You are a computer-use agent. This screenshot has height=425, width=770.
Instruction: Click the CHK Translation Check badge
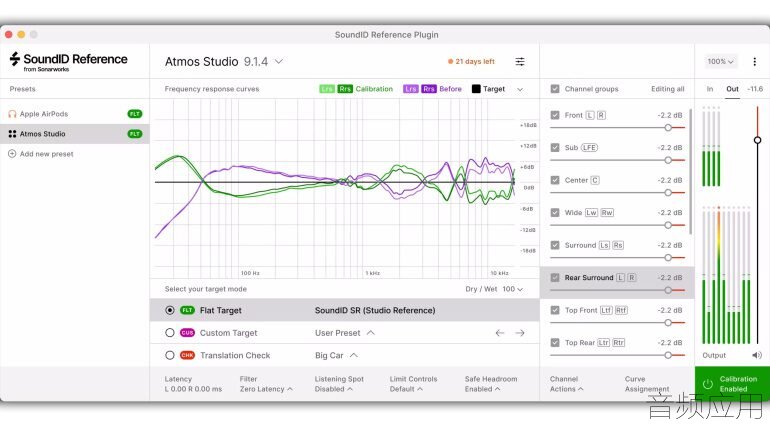187,355
